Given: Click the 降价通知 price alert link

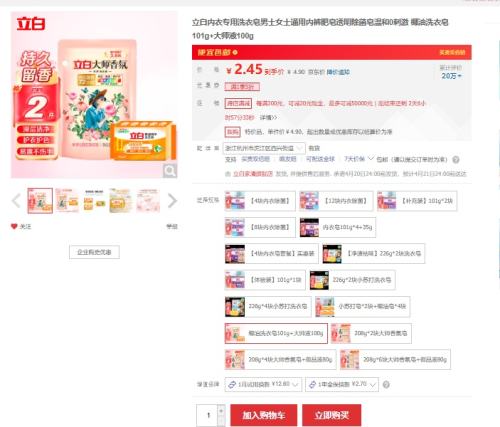Looking at the screenshot, I should point(338,72).
